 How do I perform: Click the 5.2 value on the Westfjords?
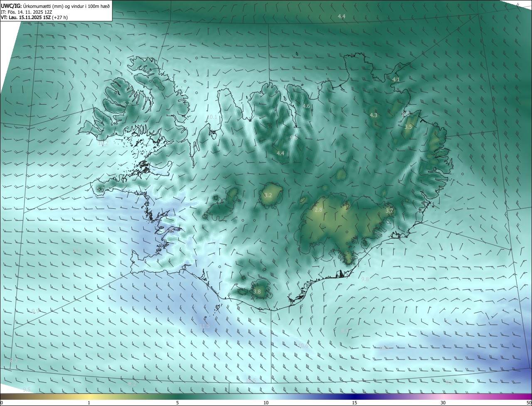(x=127, y=103)
